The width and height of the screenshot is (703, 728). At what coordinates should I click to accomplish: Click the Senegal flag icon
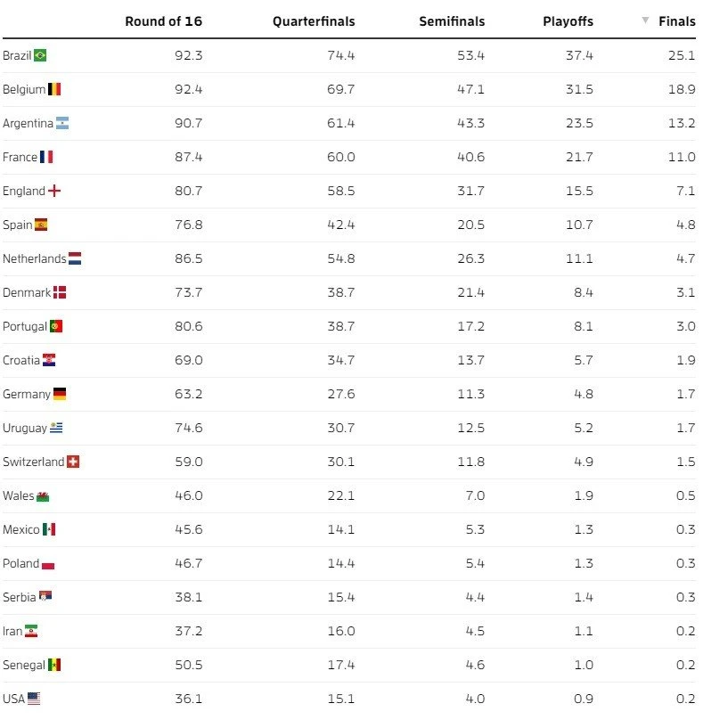(x=54, y=665)
